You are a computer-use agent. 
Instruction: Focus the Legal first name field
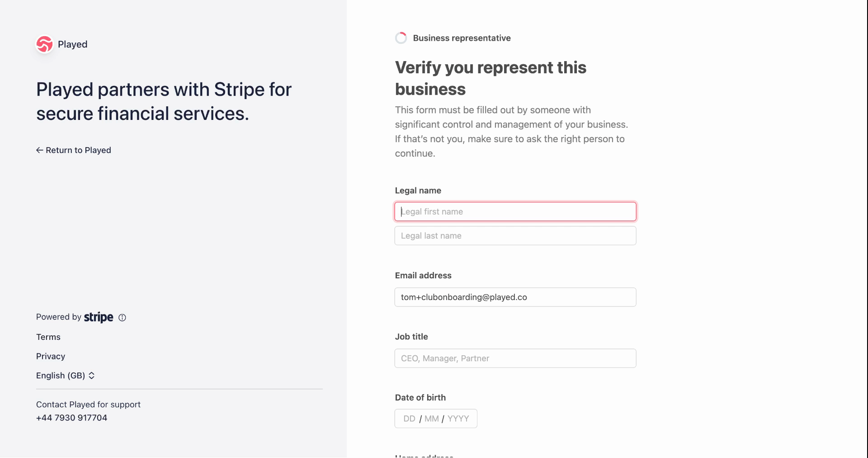515,211
